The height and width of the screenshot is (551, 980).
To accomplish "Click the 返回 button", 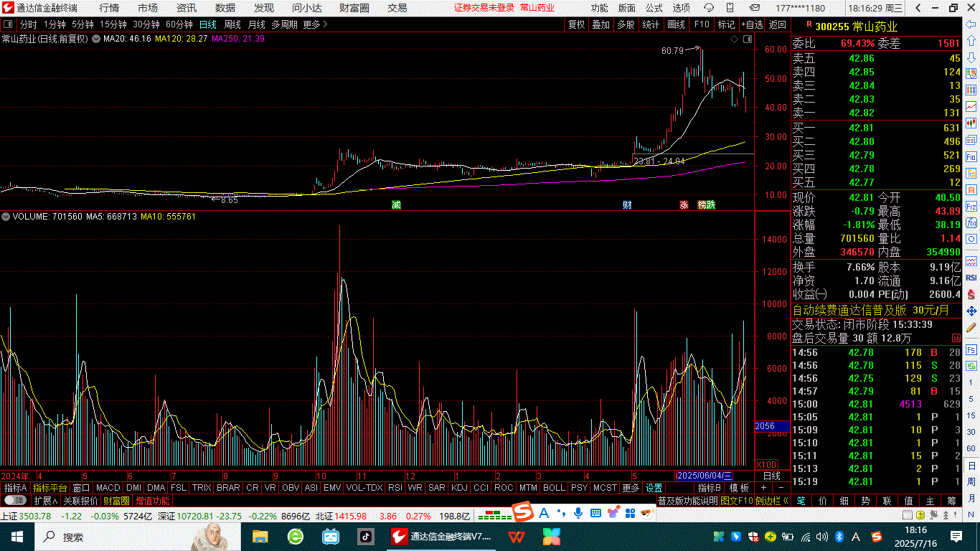I will [778, 24].
